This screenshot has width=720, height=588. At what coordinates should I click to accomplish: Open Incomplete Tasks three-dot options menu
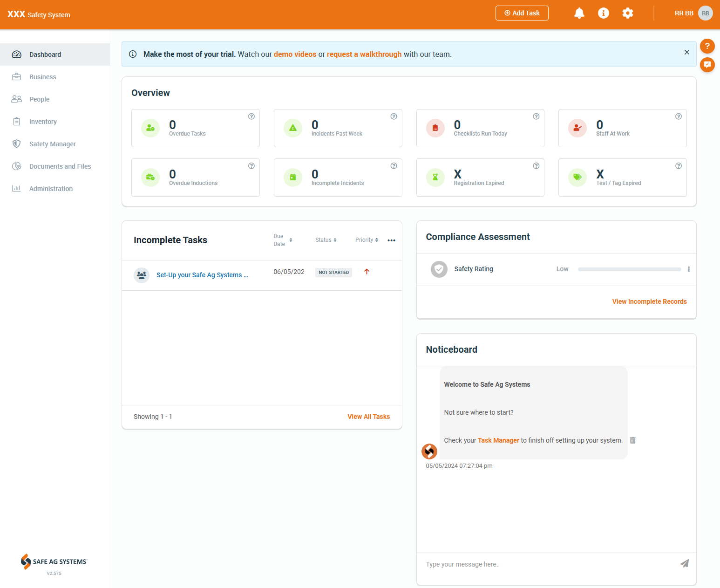pyautogui.click(x=391, y=240)
